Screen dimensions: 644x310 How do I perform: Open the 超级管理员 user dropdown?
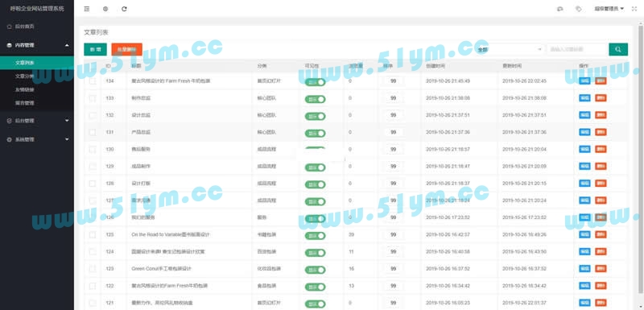coord(609,9)
